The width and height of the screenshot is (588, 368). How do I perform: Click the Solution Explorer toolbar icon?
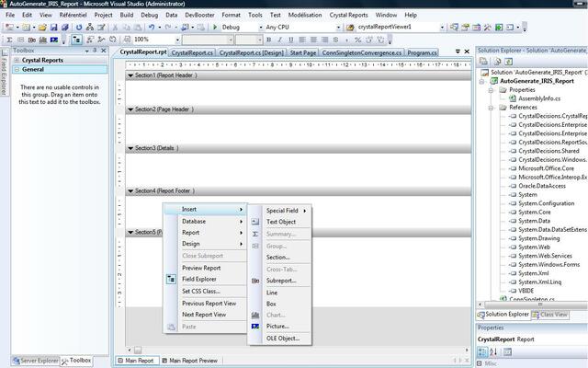454,27
